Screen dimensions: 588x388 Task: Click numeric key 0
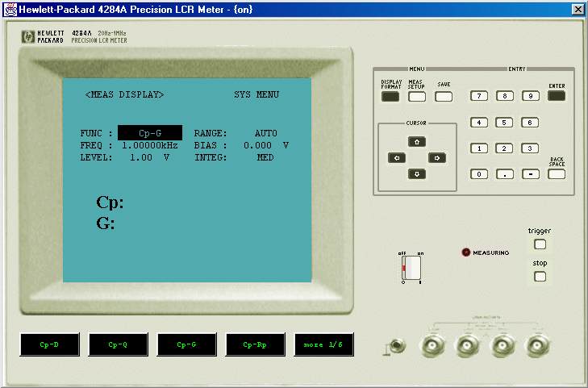click(479, 174)
